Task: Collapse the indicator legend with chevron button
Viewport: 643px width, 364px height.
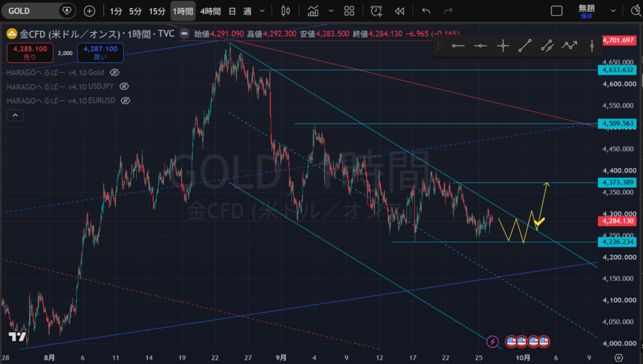Action: (x=15, y=115)
